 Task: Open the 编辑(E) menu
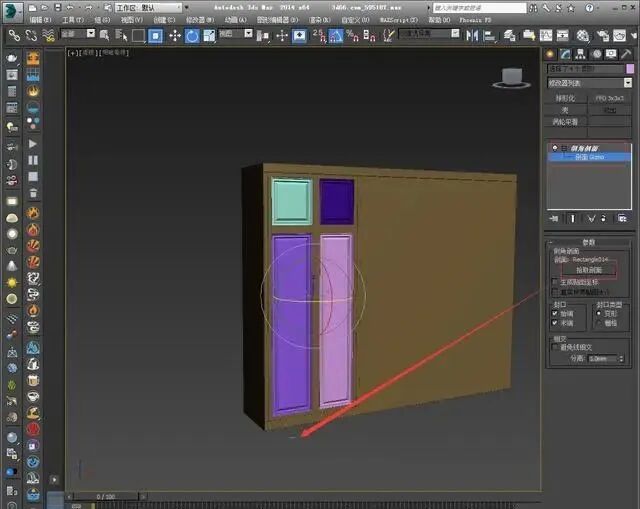tap(40, 20)
